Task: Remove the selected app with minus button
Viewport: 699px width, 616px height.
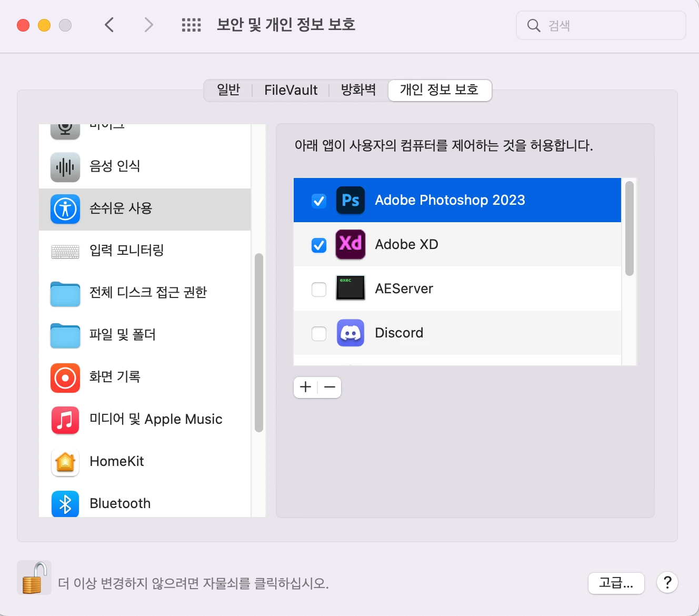Action: 330,388
